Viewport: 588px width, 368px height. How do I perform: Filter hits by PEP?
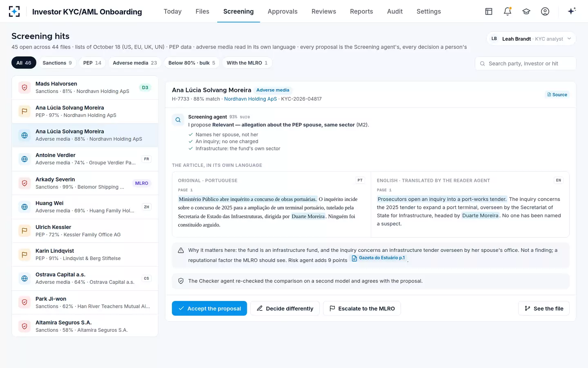(92, 63)
